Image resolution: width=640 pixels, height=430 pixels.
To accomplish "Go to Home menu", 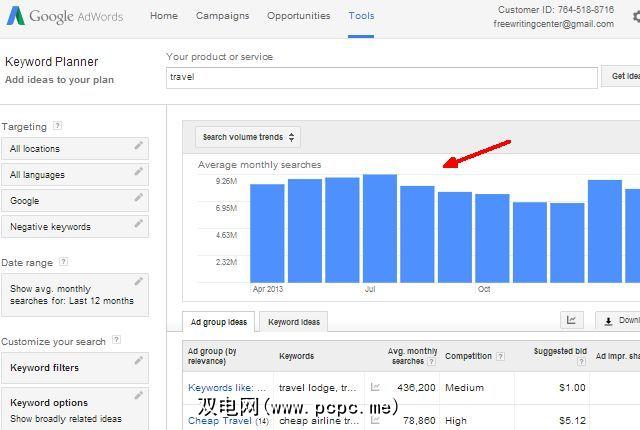I will pyautogui.click(x=164, y=16).
